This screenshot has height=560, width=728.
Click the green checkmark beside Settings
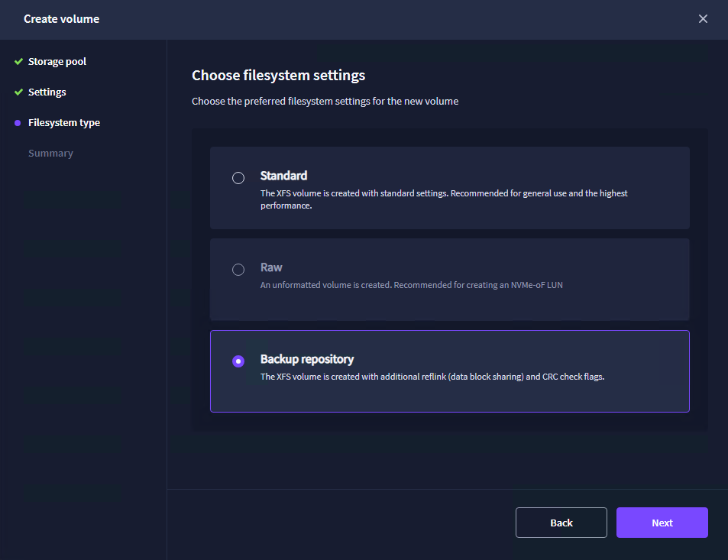click(18, 92)
